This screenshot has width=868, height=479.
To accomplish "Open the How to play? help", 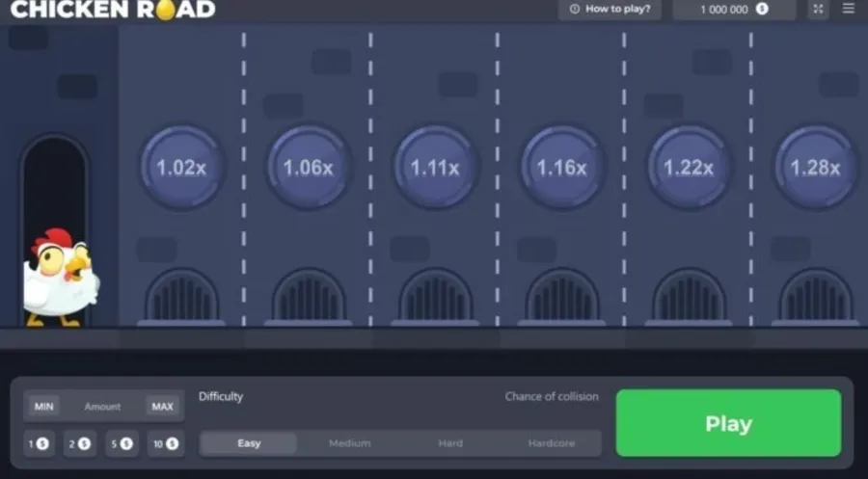I will tap(610, 10).
